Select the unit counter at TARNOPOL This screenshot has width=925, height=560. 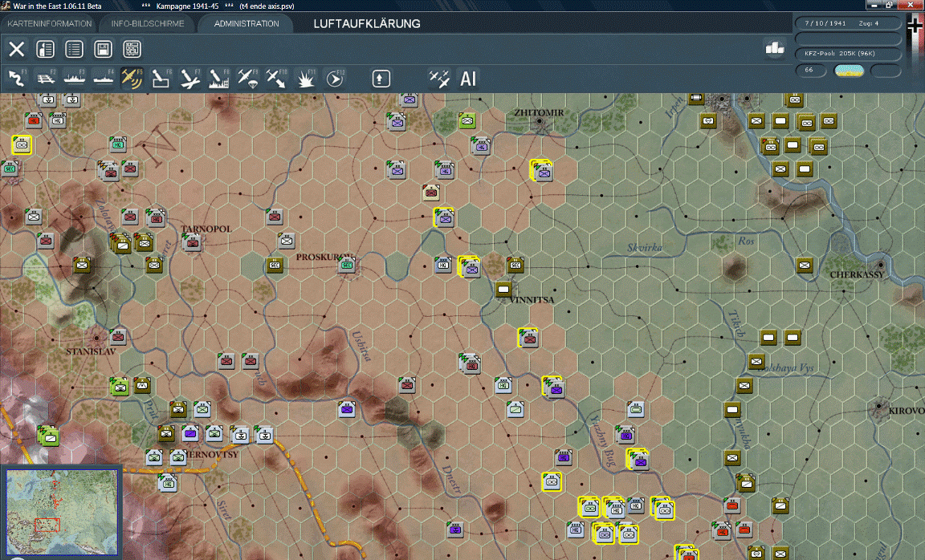pos(193,242)
